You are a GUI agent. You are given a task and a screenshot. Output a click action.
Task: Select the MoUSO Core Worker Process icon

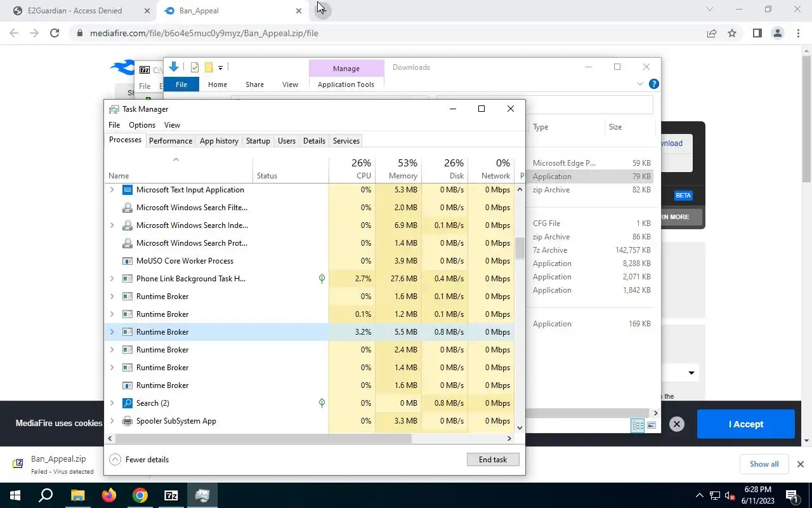[x=127, y=261]
